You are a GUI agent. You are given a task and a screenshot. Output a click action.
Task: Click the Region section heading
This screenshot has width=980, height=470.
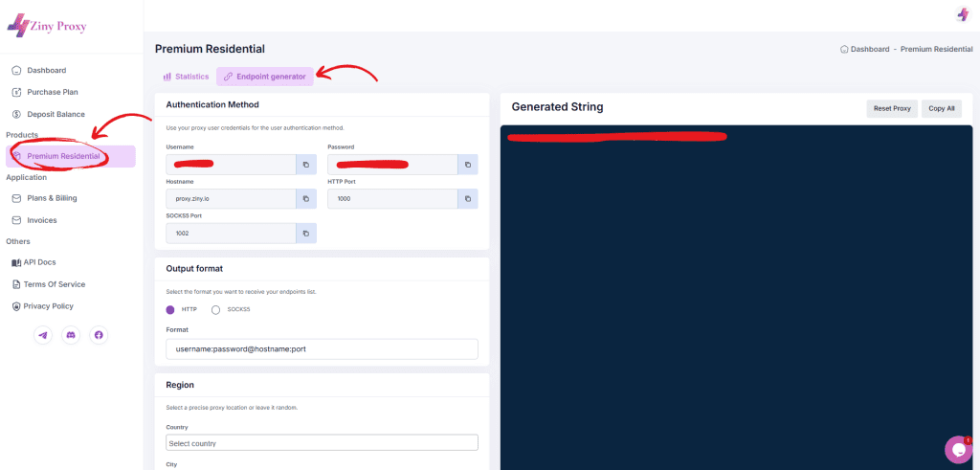pos(180,385)
